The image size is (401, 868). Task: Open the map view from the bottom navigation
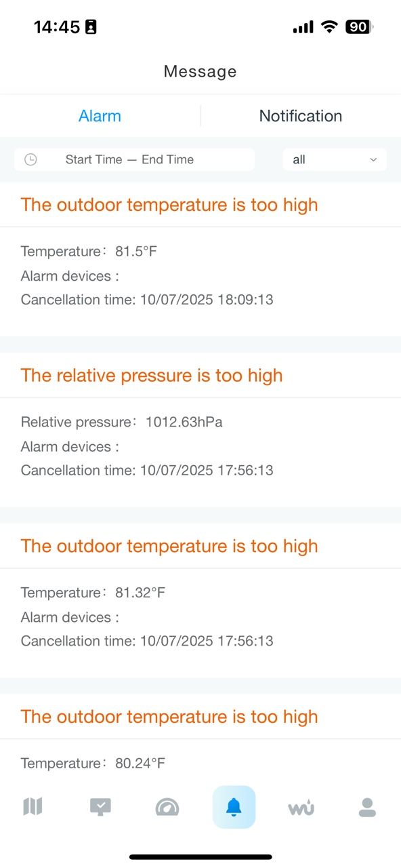tap(33, 806)
